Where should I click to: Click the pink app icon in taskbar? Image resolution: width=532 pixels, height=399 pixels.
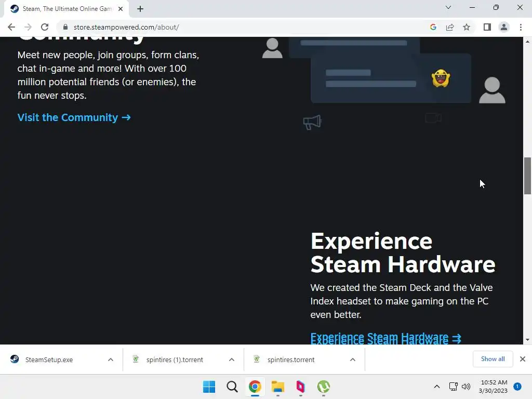(x=301, y=387)
